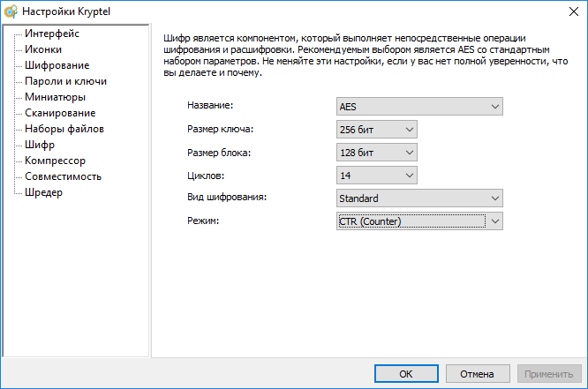The height and width of the screenshot is (389, 588).
Task: Go to the Шифрование section
Action: tap(57, 65)
